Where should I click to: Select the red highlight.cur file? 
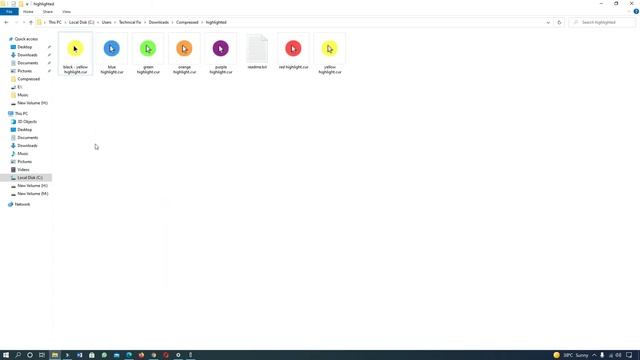pos(293,51)
